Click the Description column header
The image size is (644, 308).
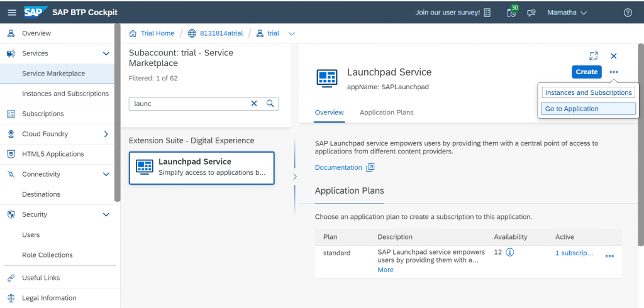pos(395,237)
